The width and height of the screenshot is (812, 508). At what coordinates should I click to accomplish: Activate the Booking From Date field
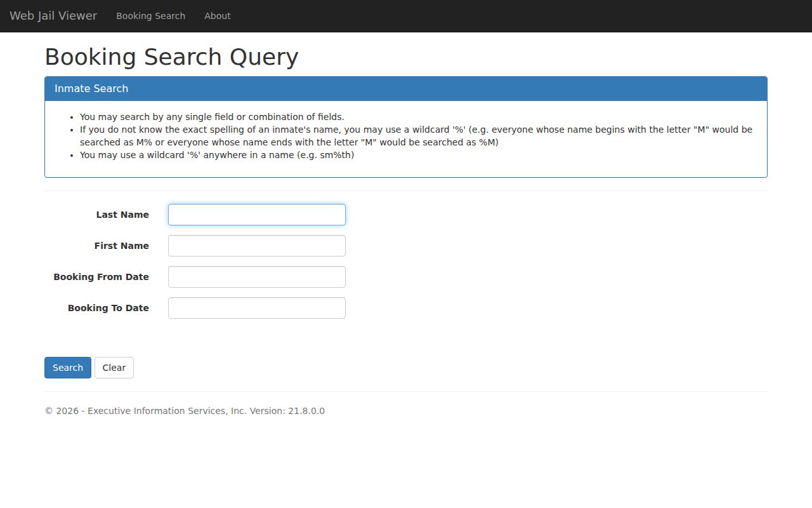(257, 277)
